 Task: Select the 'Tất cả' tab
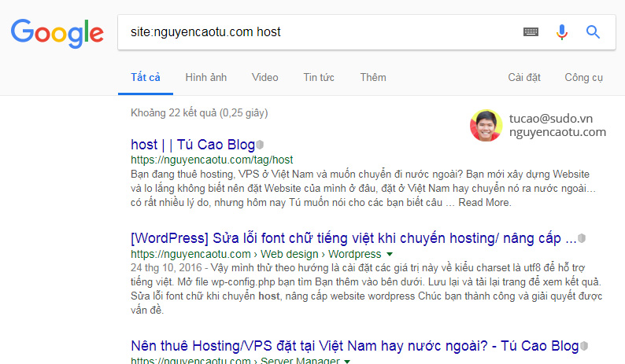coord(146,77)
